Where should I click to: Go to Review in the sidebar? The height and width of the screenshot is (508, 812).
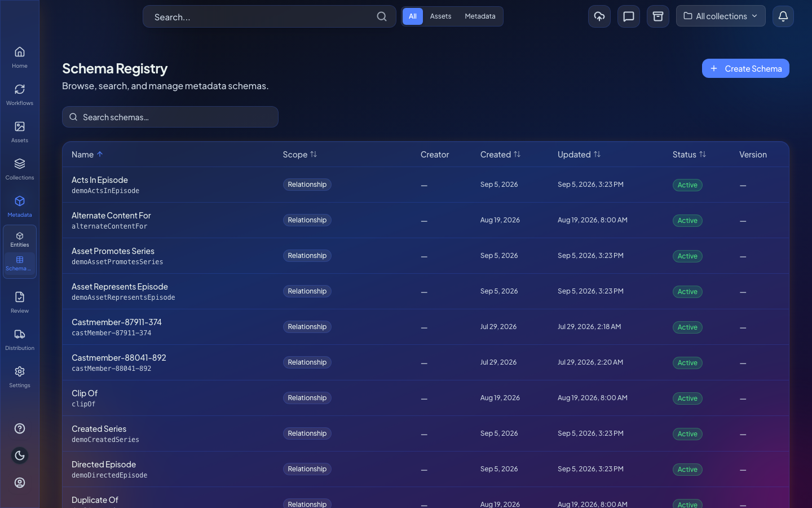click(20, 303)
